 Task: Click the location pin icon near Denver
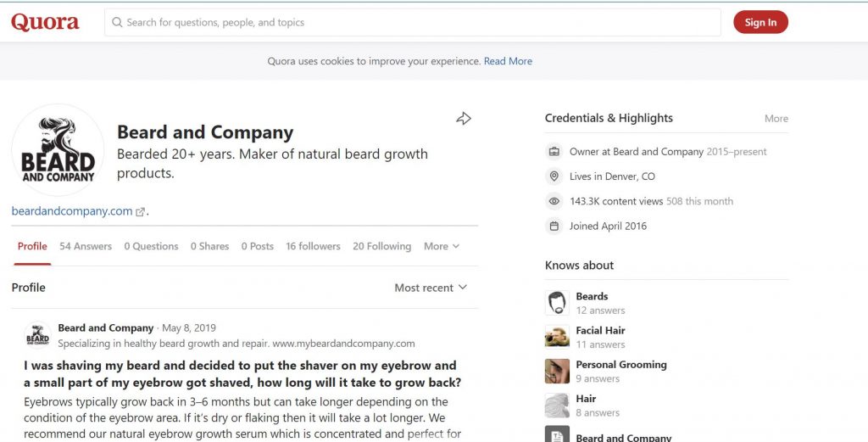[554, 176]
